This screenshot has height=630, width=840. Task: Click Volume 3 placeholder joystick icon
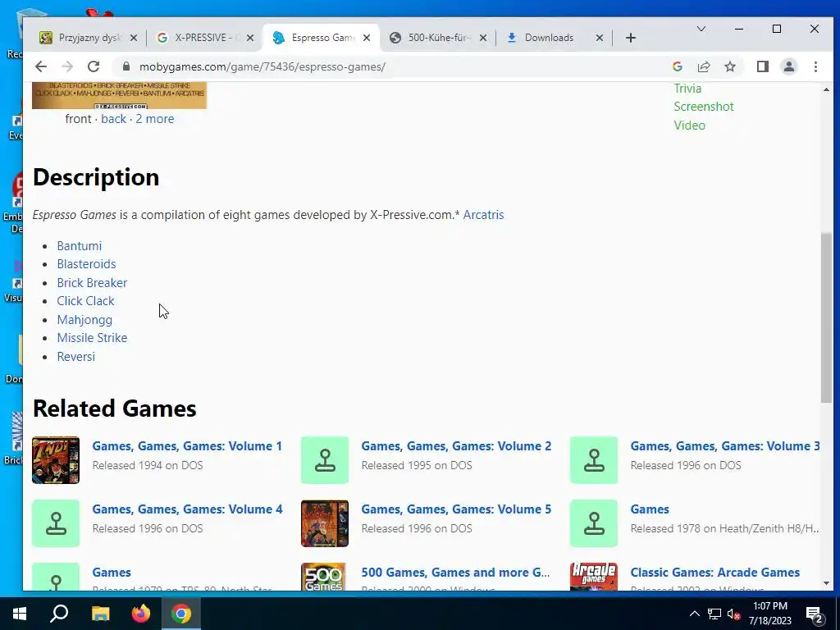594,460
